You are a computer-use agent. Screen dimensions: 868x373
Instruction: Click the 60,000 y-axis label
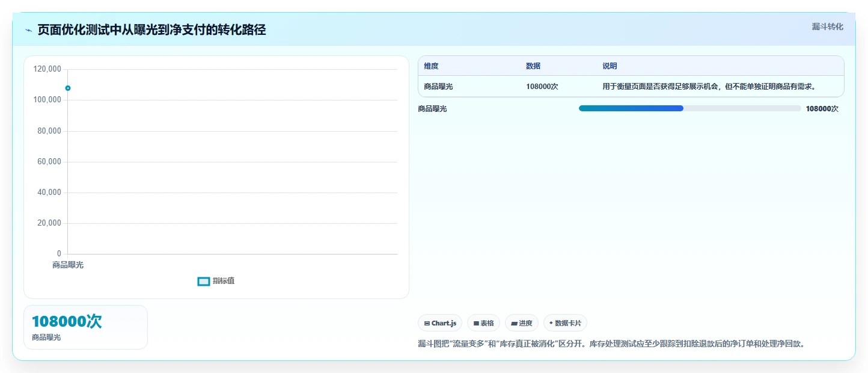(x=49, y=162)
